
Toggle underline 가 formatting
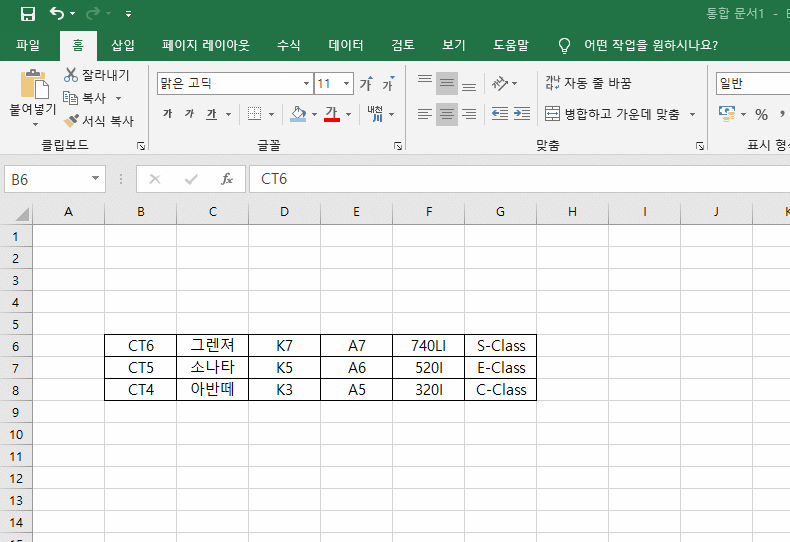(212, 114)
